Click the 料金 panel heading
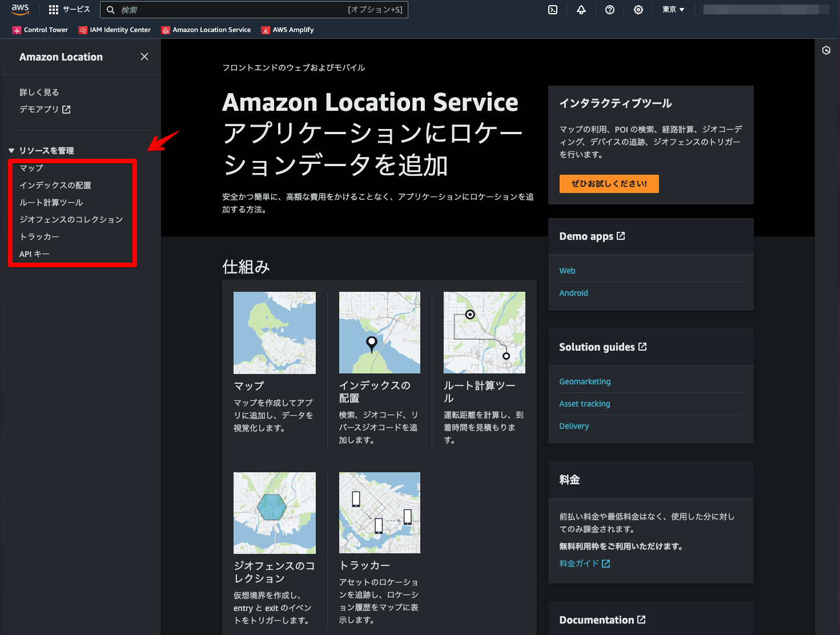Screen dimensions: 840x635 [x=570, y=480]
